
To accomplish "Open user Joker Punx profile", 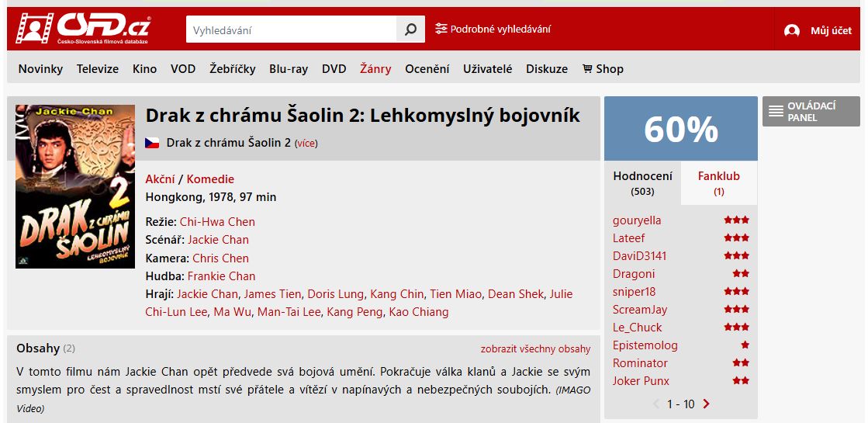I will click(x=641, y=381).
